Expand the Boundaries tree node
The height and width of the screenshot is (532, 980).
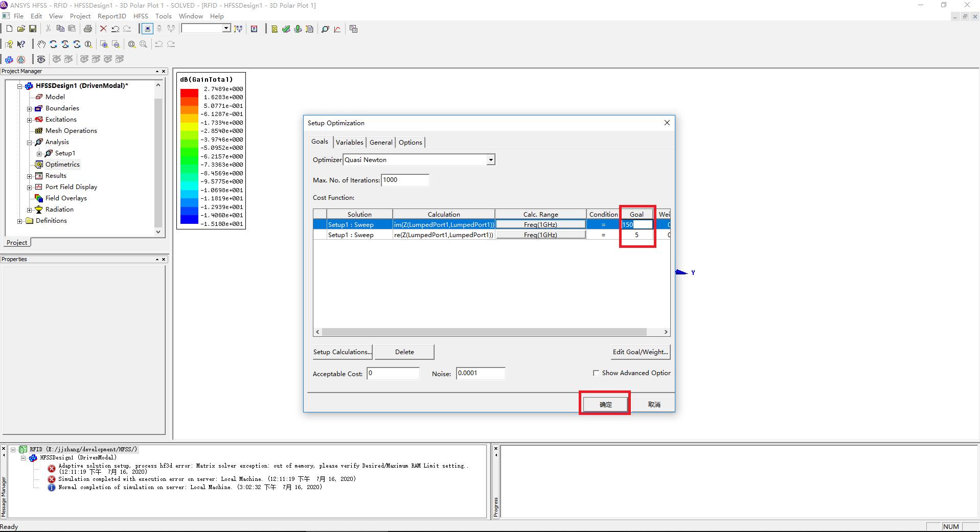tap(30, 108)
